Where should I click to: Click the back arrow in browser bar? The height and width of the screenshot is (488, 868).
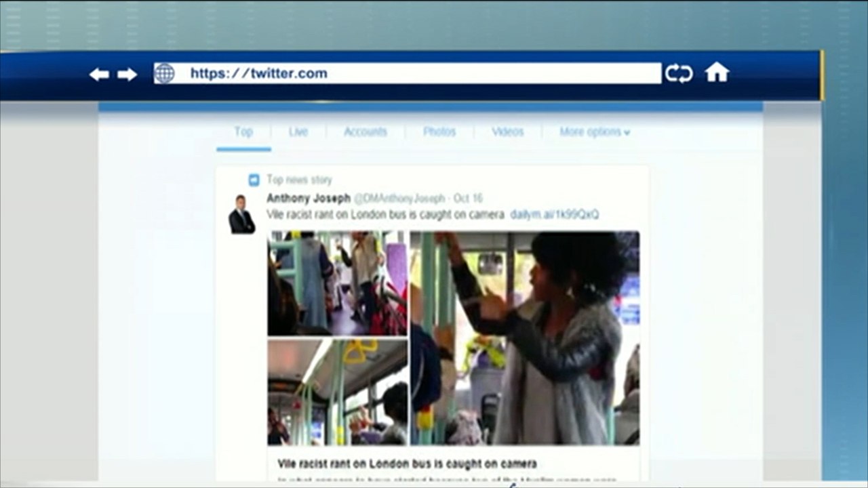[x=99, y=75]
